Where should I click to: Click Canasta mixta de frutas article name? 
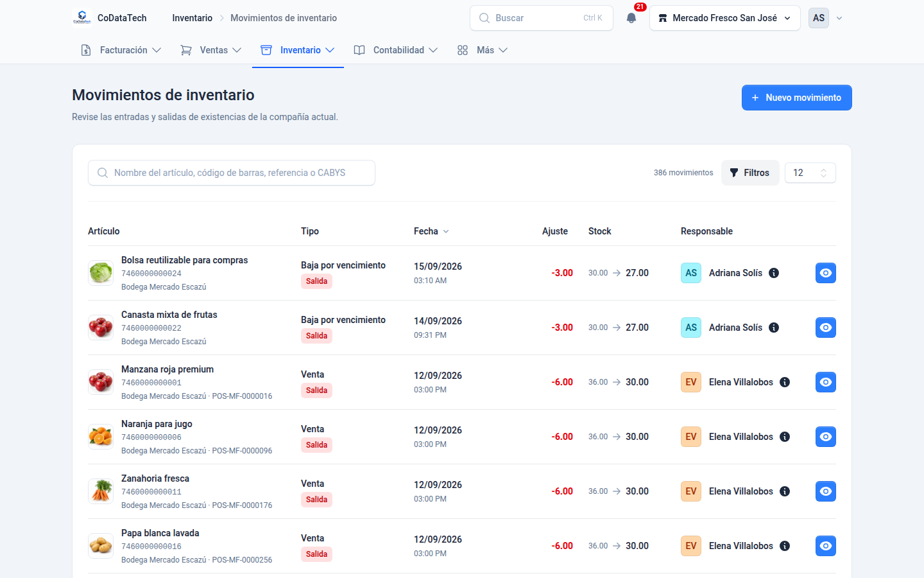point(169,315)
